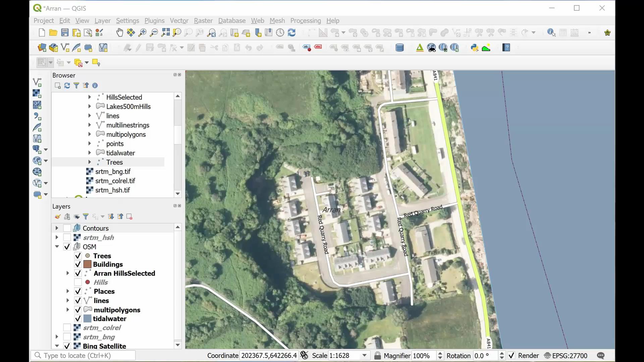
Task: Create a new project
Action: coord(41,33)
